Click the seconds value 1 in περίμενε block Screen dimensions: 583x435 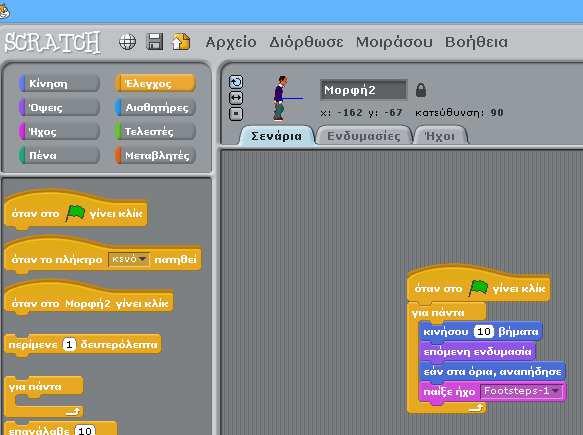(69, 345)
